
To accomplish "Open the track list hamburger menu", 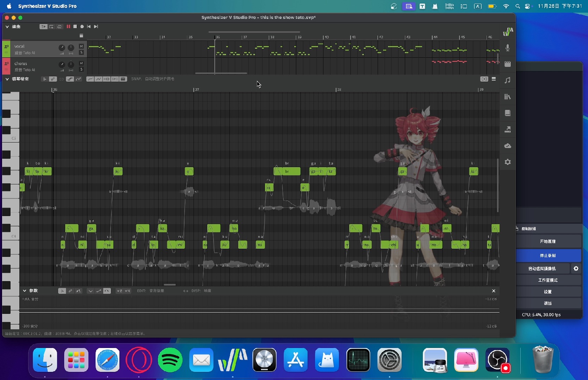I will (81, 36).
